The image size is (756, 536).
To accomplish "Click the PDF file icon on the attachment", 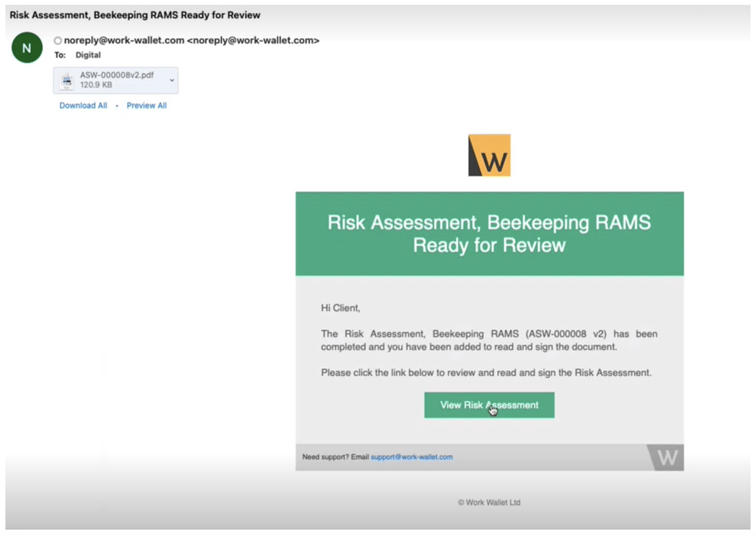I will click(x=67, y=80).
